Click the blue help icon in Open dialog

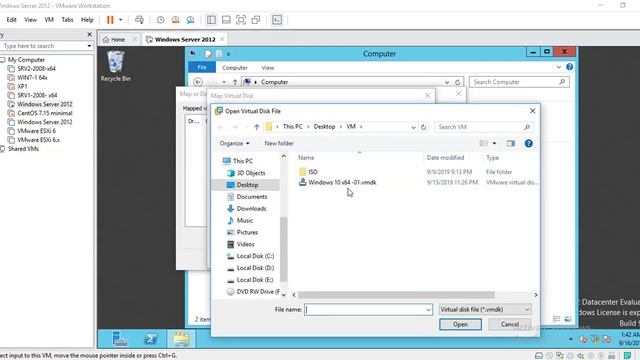pos(529,143)
